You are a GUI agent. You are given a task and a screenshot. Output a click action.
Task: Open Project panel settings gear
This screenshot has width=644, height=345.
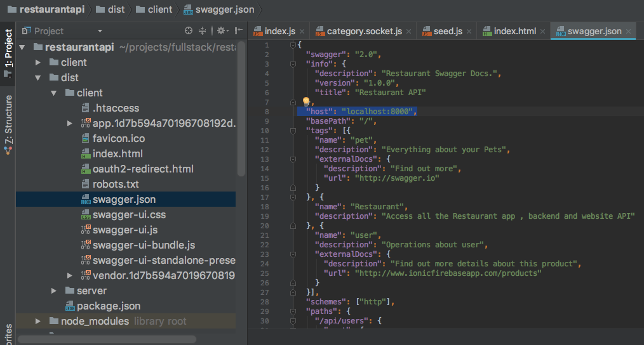[x=222, y=31]
